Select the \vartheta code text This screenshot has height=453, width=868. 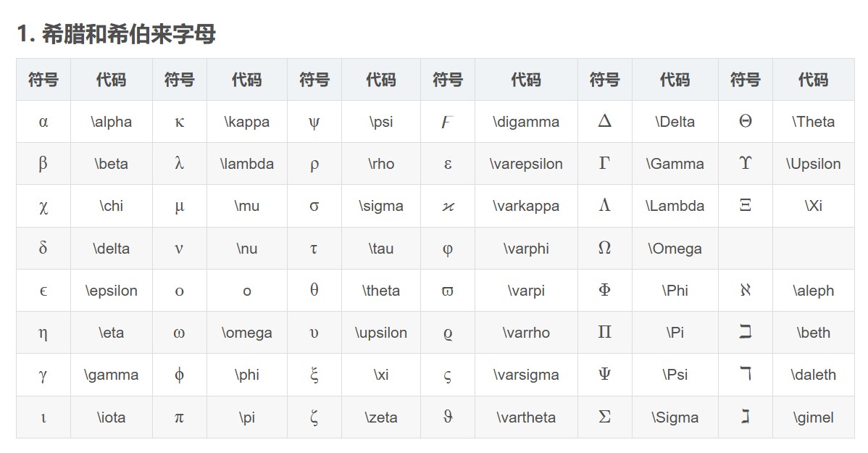(526, 417)
